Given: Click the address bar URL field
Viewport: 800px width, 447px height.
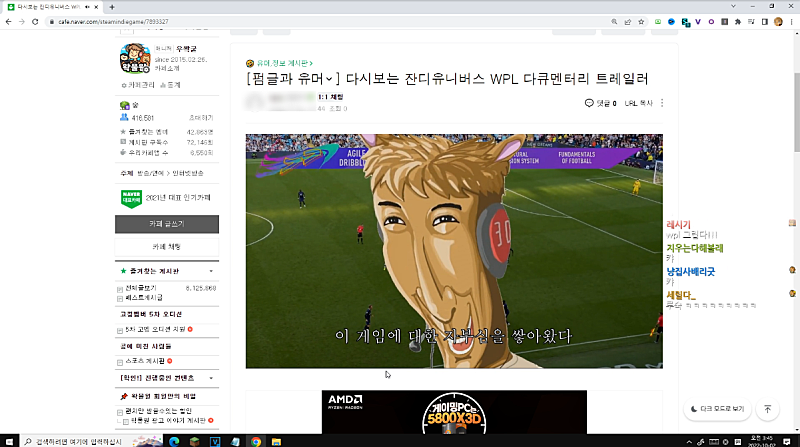Looking at the screenshot, I should tap(327, 22).
